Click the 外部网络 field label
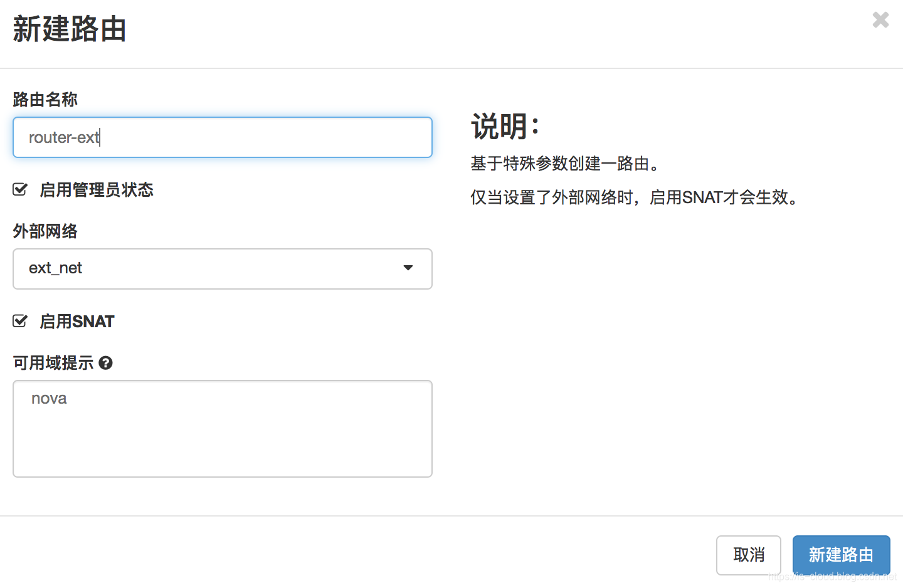 45,231
